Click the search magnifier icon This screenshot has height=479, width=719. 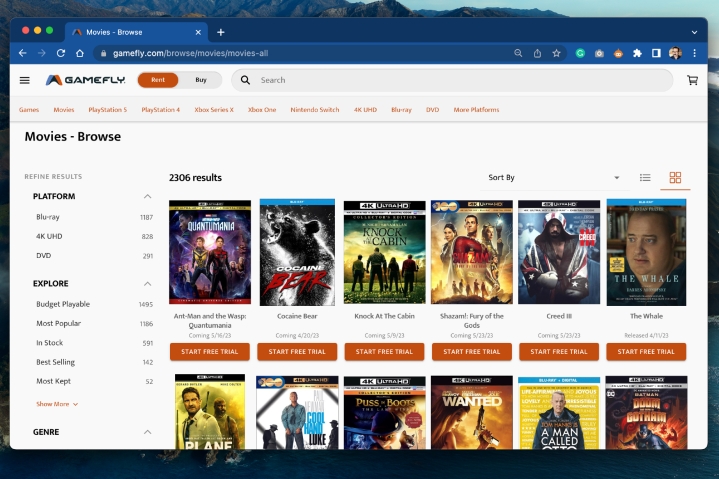click(x=245, y=80)
